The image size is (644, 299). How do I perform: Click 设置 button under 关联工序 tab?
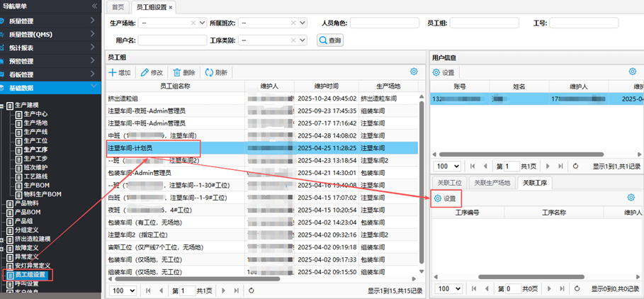tap(445, 198)
